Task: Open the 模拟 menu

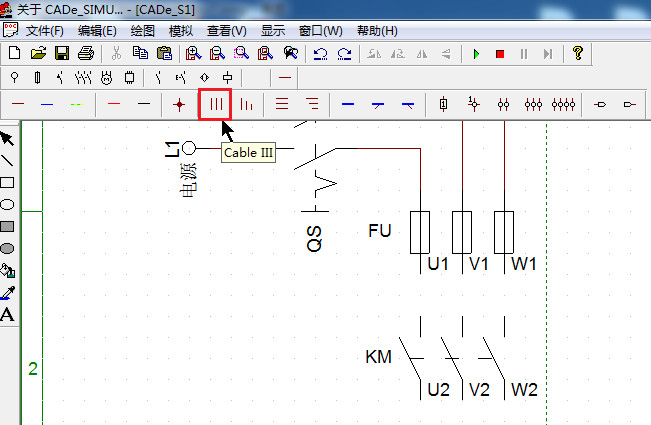Action: (181, 31)
